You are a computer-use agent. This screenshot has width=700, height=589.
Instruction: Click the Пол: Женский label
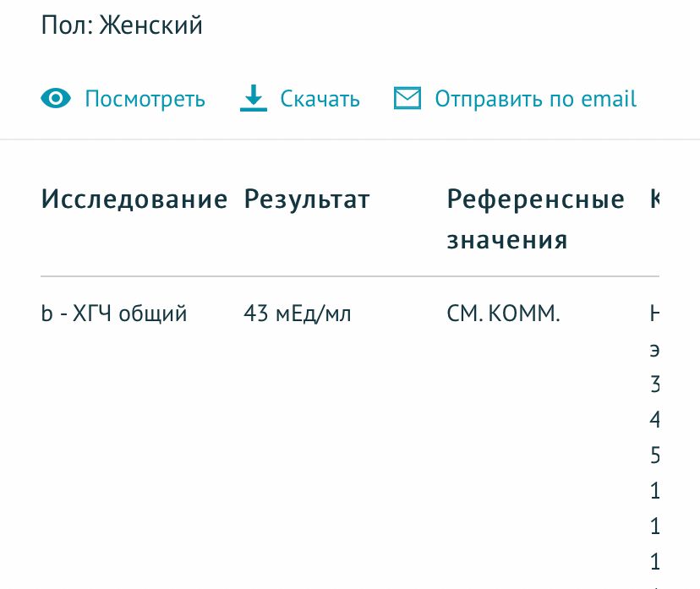[121, 25]
